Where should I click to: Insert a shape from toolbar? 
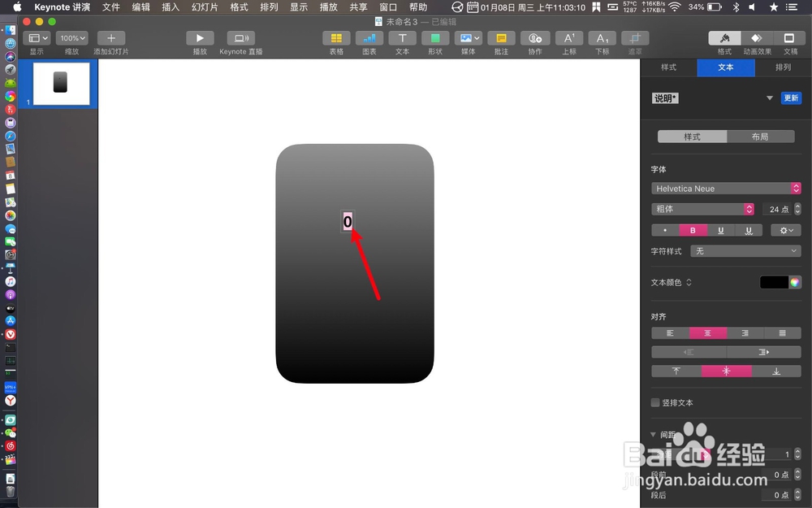tap(435, 38)
